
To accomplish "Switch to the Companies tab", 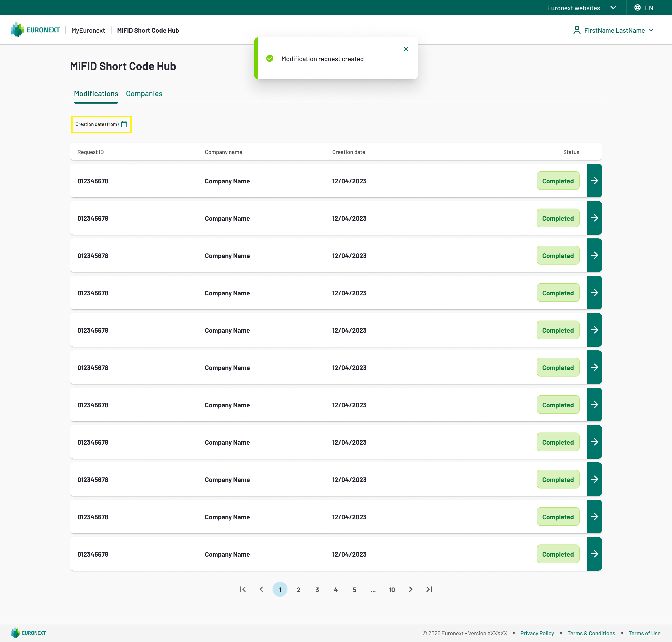I will pos(144,93).
